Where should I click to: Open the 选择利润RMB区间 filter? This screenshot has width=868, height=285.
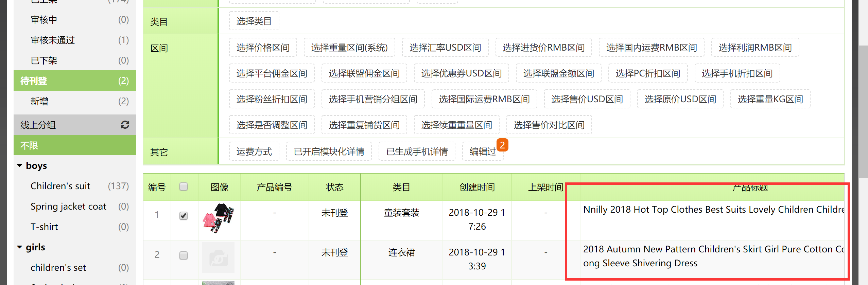pos(755,48)
